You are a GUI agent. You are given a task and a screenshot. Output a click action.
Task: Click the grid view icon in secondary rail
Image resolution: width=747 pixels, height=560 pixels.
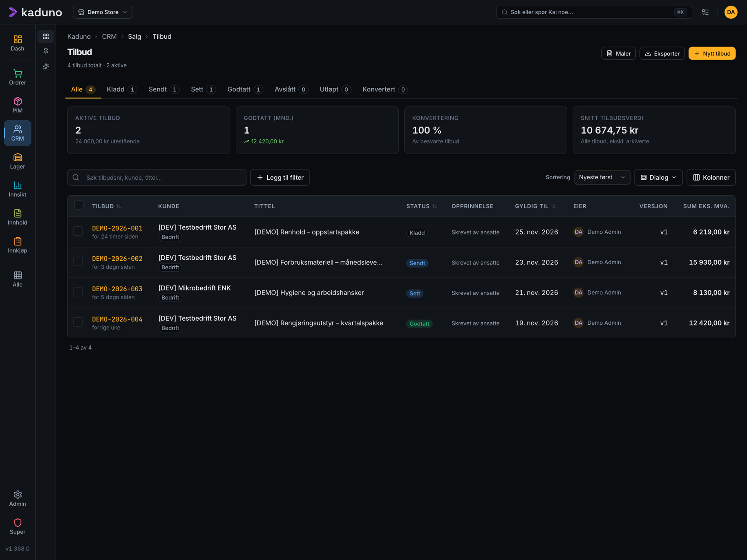point(46,37)
